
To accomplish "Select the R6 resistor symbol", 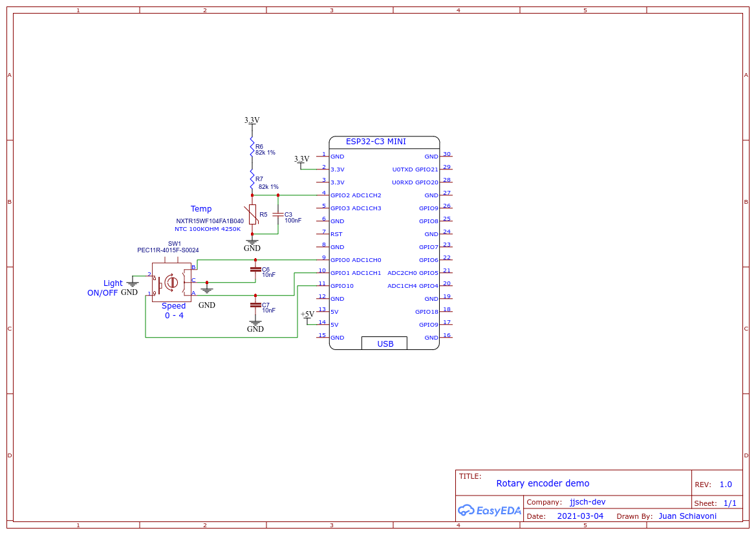I will point(252,146).
